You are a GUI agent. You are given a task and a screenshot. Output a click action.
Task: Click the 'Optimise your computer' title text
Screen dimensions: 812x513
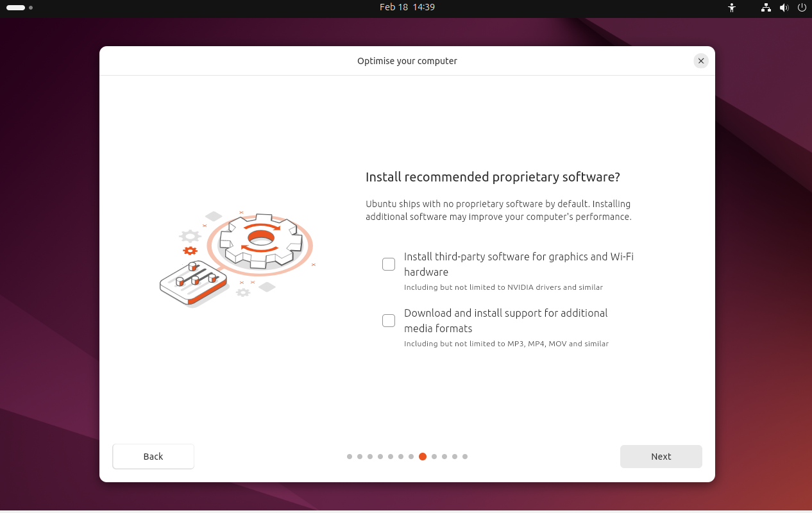point(407,61)
